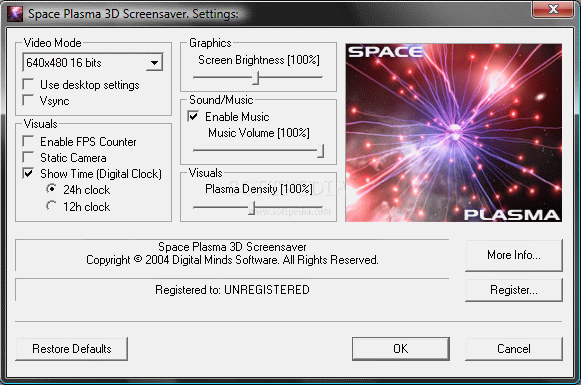Screen dimensions: 581x385
Task: Click the 'Space Plasma 3D Screensaver' name line
Action: pos(232,247)
